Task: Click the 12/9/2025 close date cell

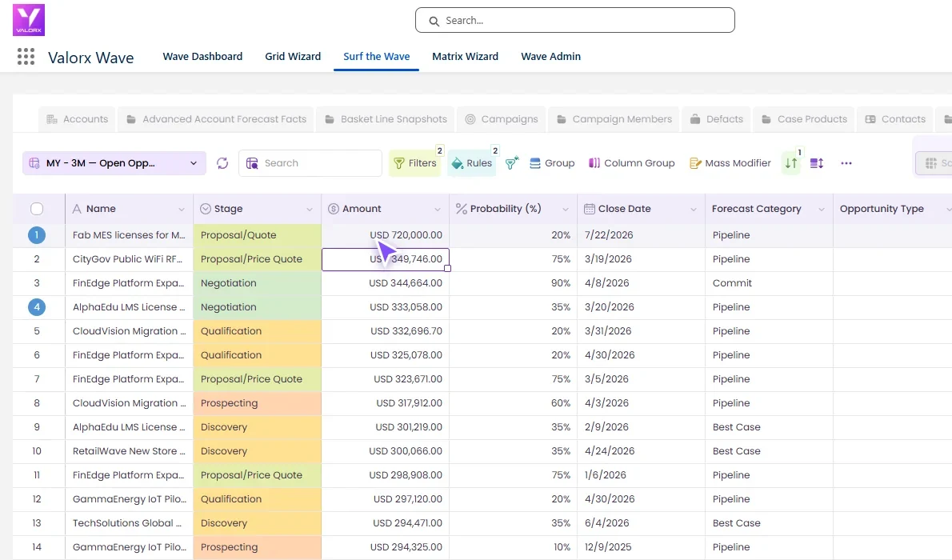Action: tap(641, 547)
